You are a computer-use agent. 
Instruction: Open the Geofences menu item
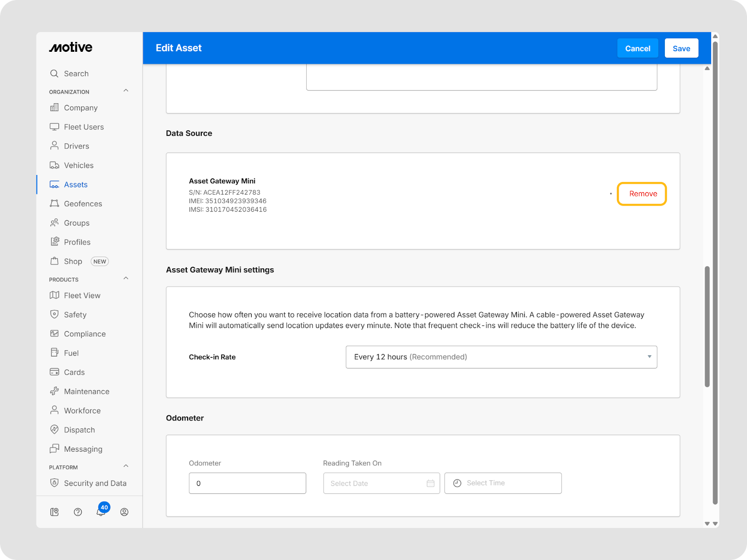(x=83, y=204)
